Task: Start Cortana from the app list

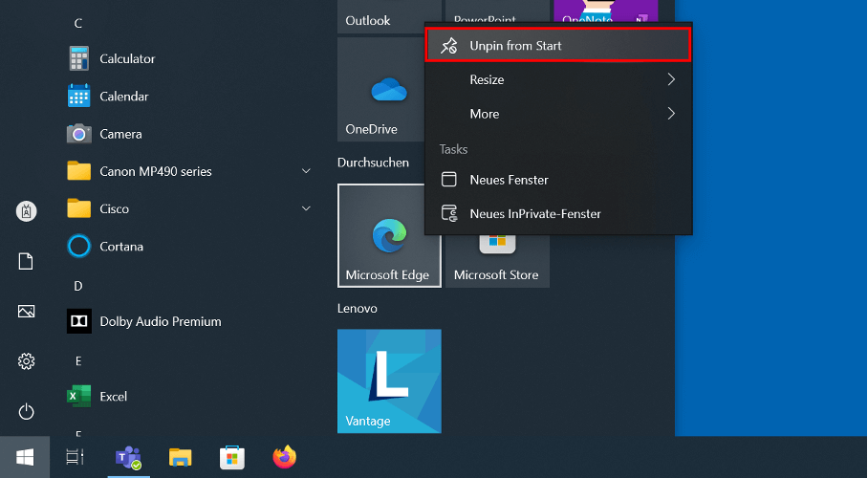Action: [120, 247]
